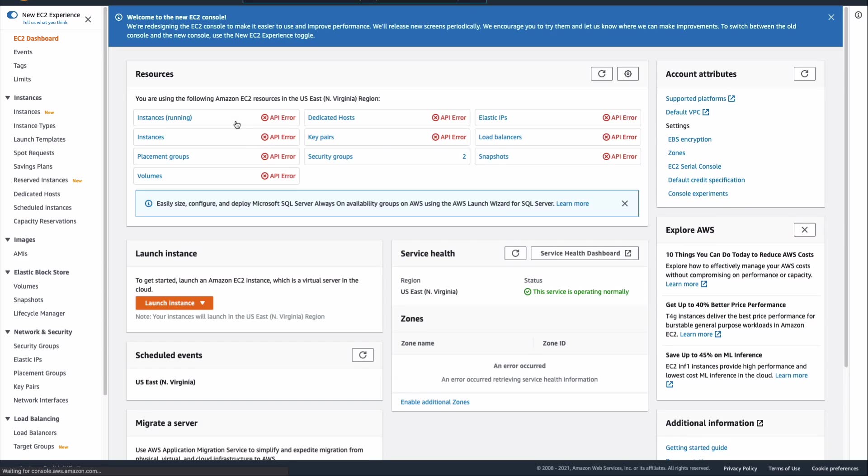
Task: Close the New EC2 Experience sidebar header
Action: 88,19
